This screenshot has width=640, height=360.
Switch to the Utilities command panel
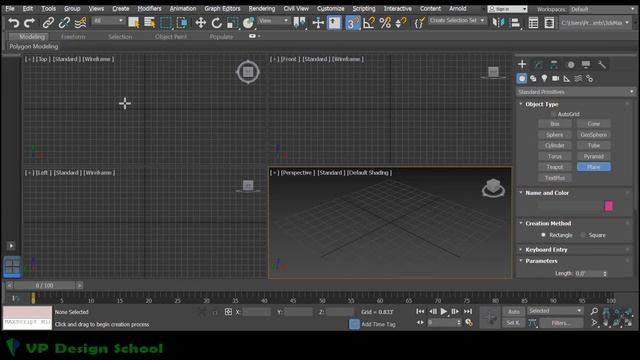click(602, 64)
